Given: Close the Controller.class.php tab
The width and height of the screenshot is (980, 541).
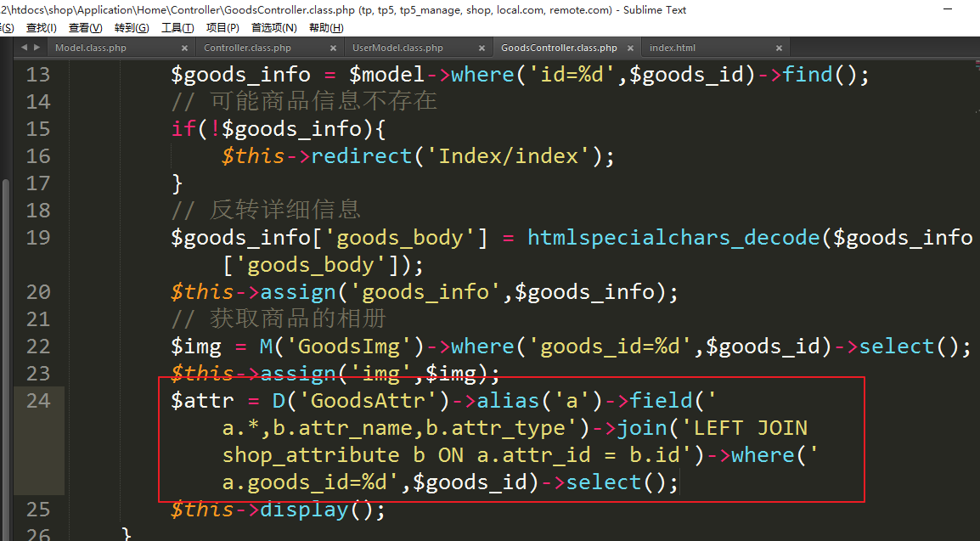Looking at the screenshot, I should pos(333,48).
